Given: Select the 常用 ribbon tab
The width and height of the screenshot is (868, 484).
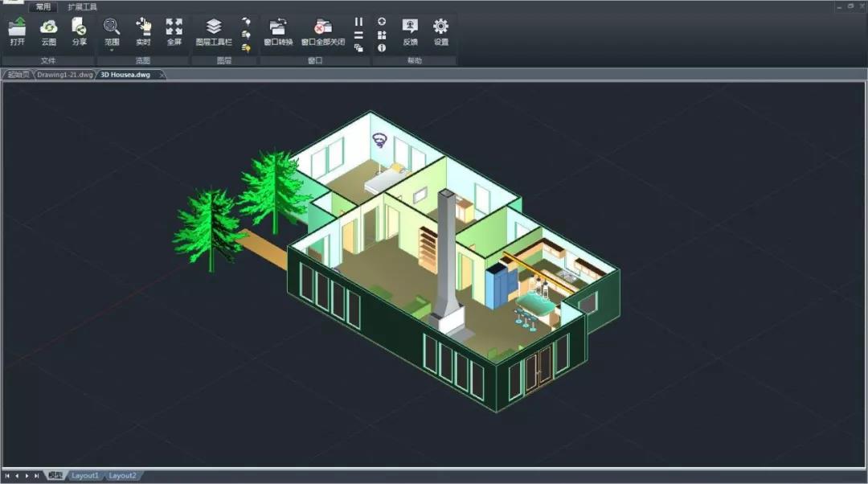Looking at the screenshot, I should 43,6.
